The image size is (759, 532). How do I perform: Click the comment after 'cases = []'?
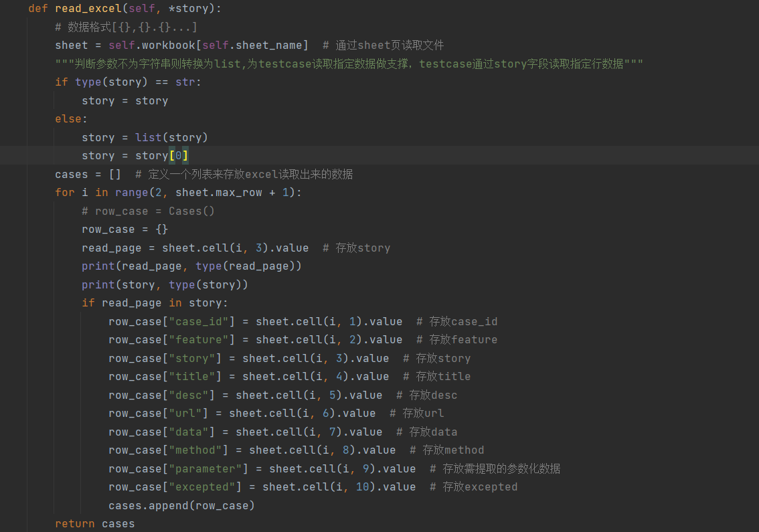pyautogui.click(x=244, y=174)
